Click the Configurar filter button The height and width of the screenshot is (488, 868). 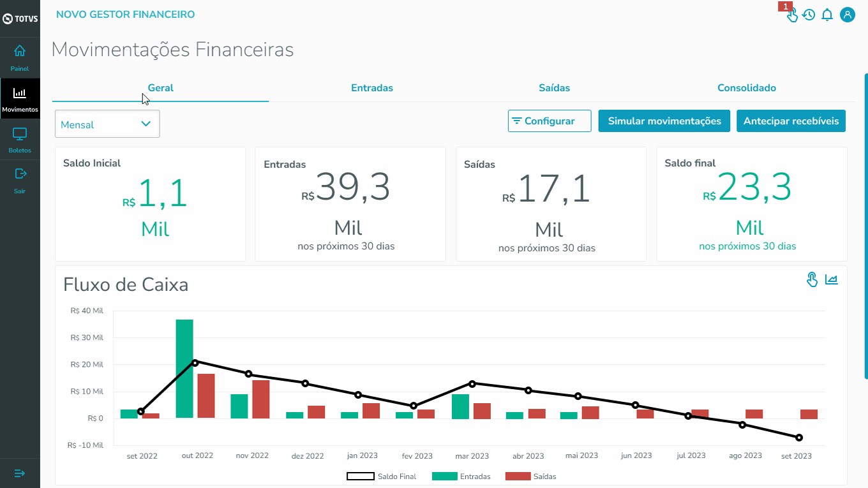coord(550,121)
